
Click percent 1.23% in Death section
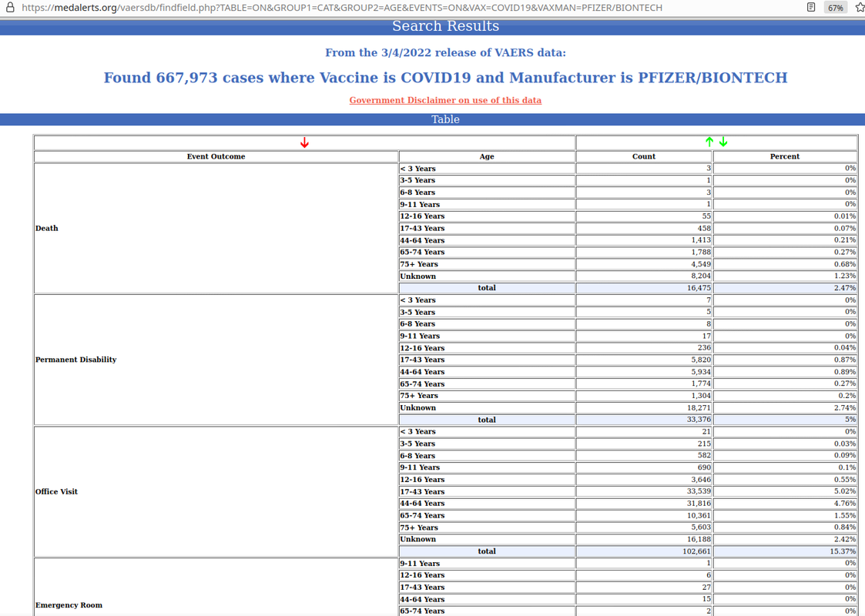pyautogui.click(x=784, y=276)
